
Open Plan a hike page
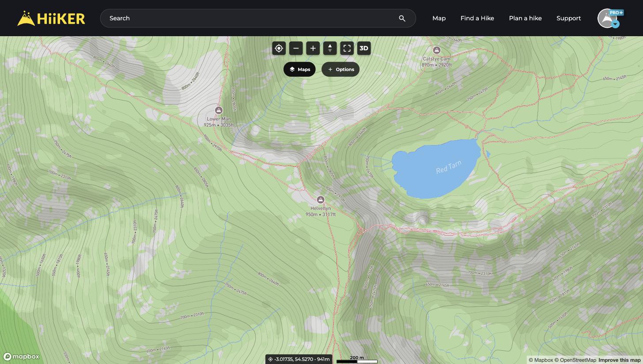[x=525, y=18]
